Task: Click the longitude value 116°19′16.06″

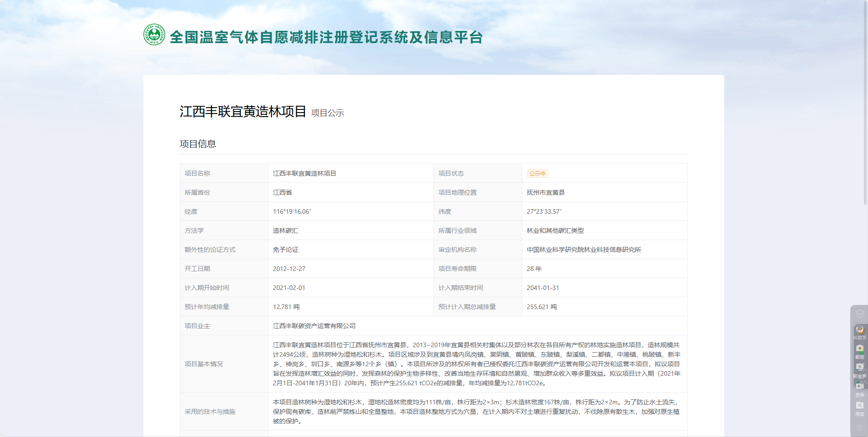Action: 292,211
